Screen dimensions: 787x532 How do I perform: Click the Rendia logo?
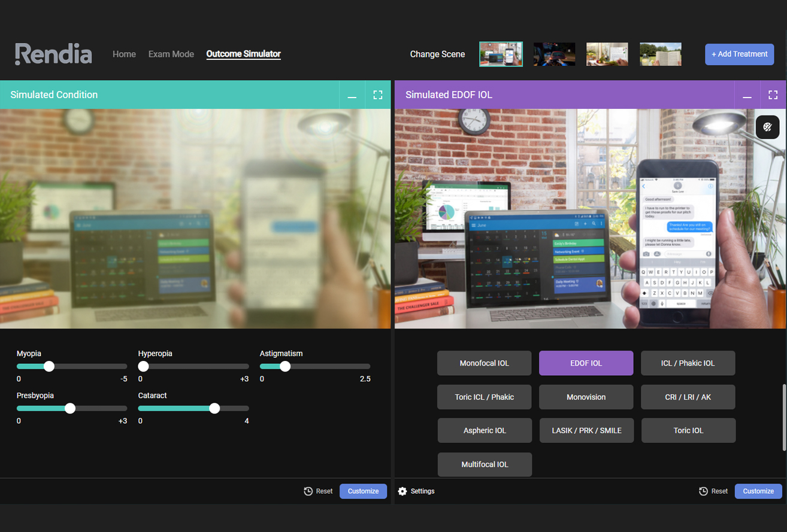click(x=53, y=54)
